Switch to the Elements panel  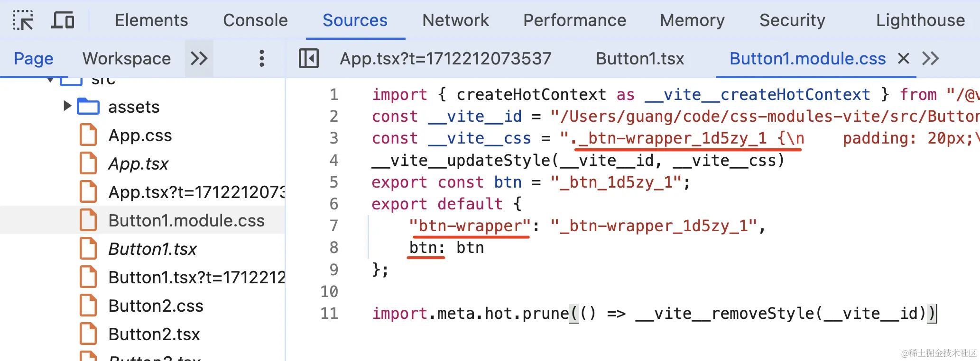151,20
